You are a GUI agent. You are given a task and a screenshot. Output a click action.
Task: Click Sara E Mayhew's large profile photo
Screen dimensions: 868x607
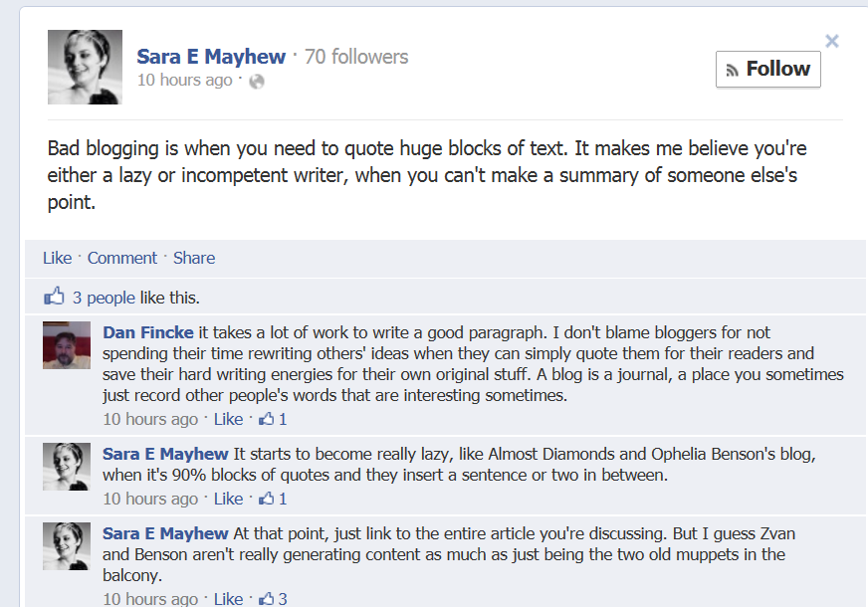click(85, 67)
